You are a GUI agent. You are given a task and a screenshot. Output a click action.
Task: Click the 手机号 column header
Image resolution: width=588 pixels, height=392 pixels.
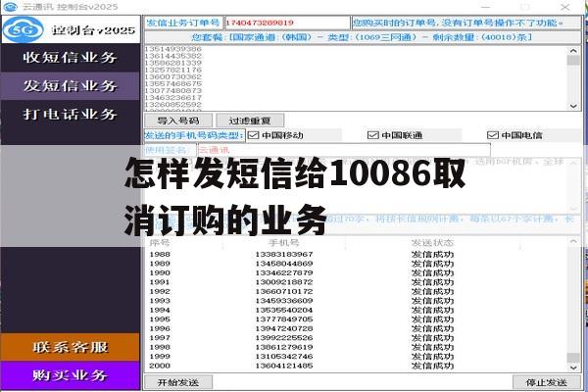pyautogui.click(x=284, y=243)
